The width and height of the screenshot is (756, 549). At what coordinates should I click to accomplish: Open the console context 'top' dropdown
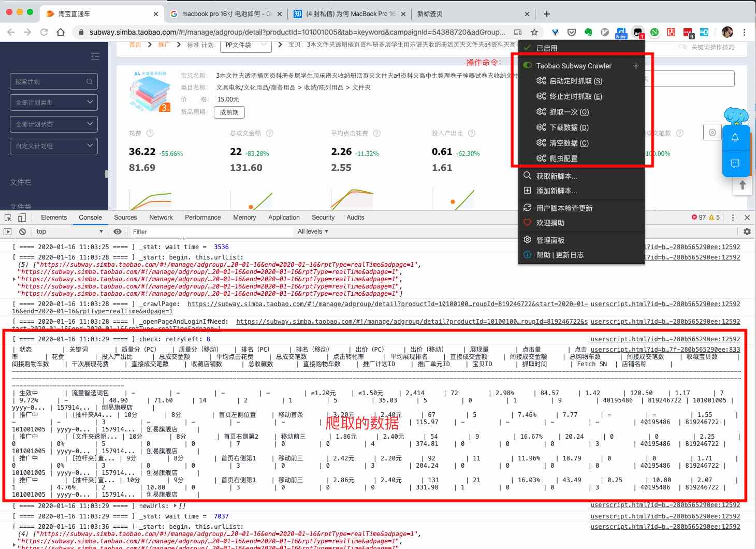point(69,232)
